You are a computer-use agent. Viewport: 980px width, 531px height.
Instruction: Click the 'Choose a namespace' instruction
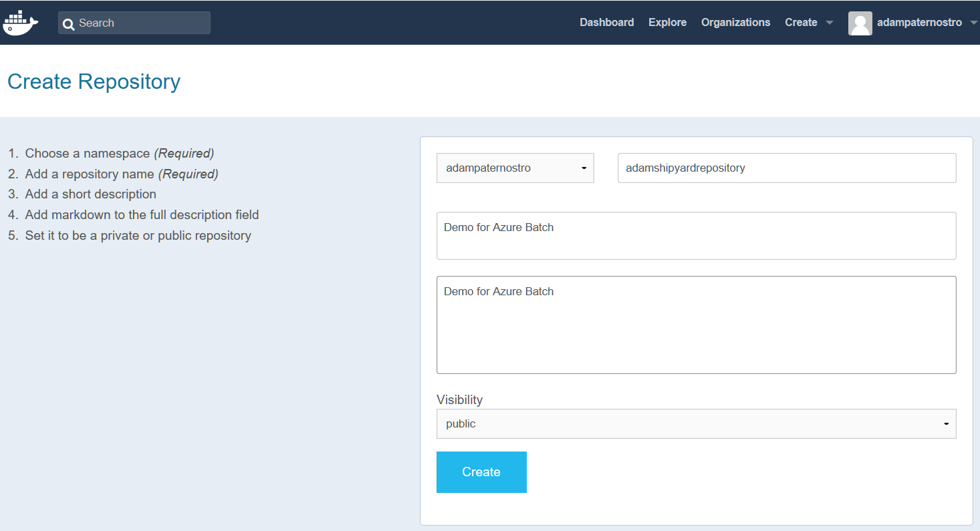[x=120, y=153]
